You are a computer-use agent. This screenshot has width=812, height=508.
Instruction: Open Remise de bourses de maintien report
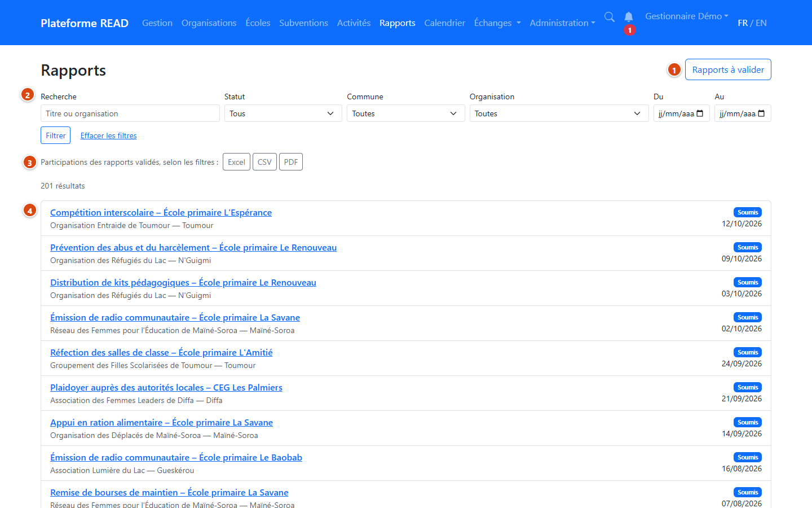pos(169,492)
